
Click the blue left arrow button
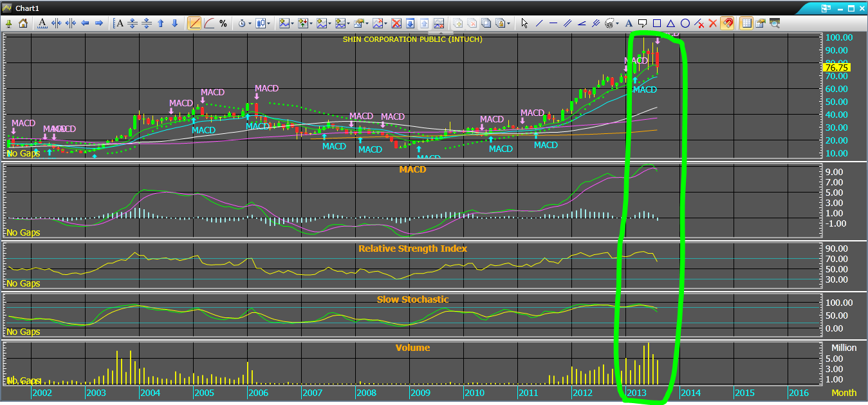pos(85,23)
